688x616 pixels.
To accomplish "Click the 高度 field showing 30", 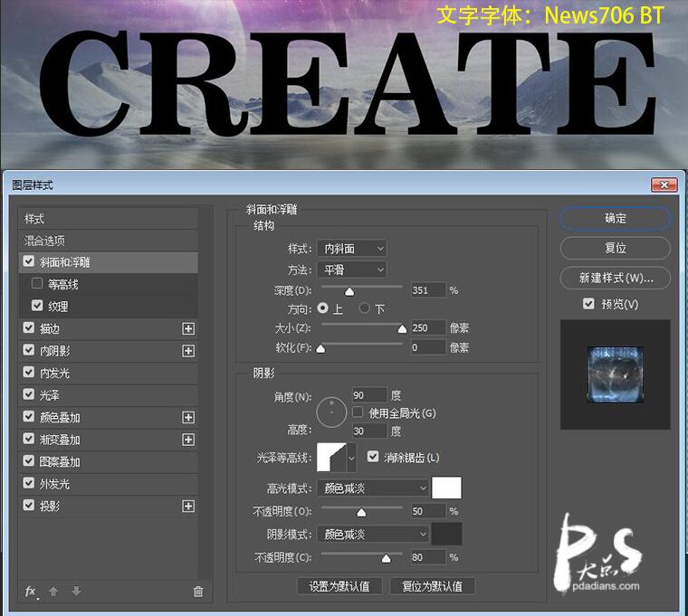I will pos(369,431).
